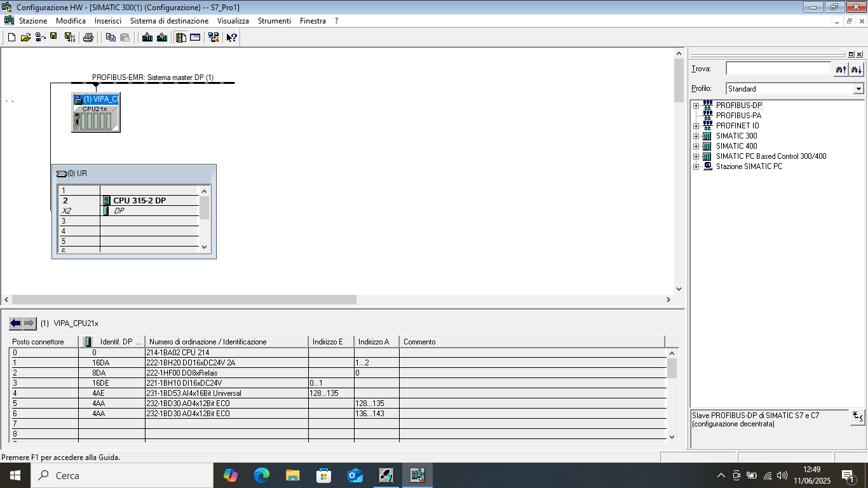The width and height of the screenshot is (868, 488).
Task: Upload configuration from module icon
Action: [162, 37]
